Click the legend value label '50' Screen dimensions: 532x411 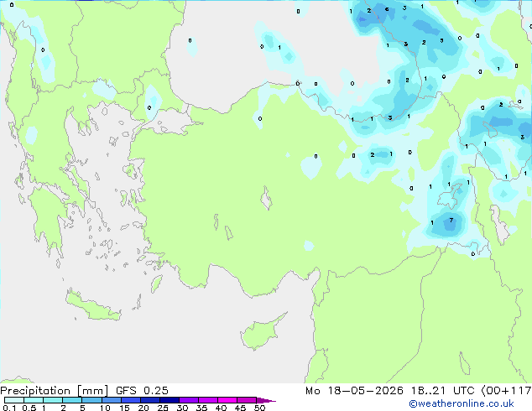tap(260, 408)
